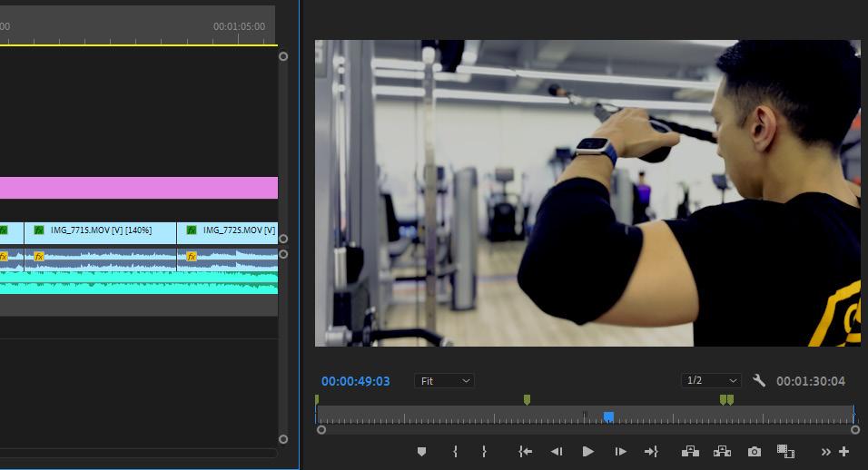Screen dimensions: 868x470
Task: Click the 00:00:49:03 playhead timecode
Action: pyautogui.click(x=355, y=381)
